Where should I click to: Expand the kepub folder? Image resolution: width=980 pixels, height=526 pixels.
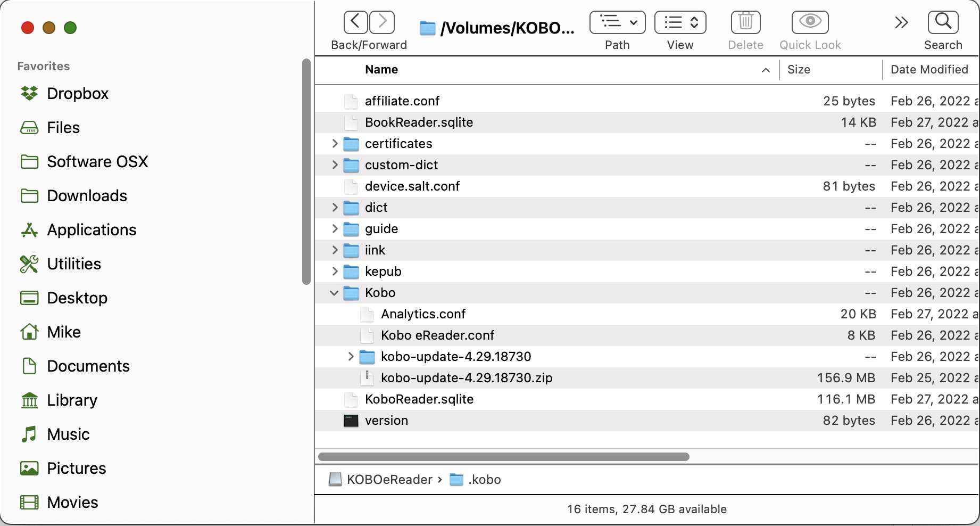coord(335,272)
